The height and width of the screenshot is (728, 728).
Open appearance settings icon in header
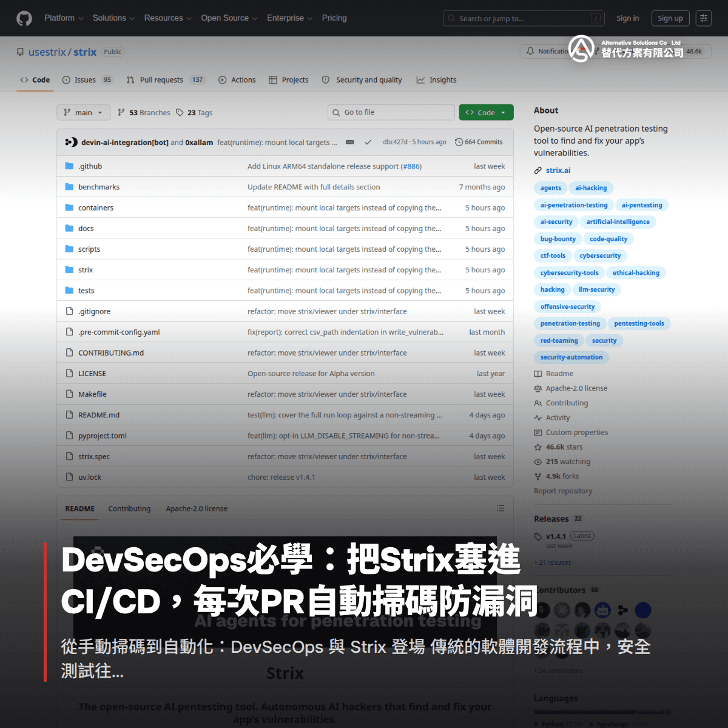pyautogui.click(x=704, y=18)
